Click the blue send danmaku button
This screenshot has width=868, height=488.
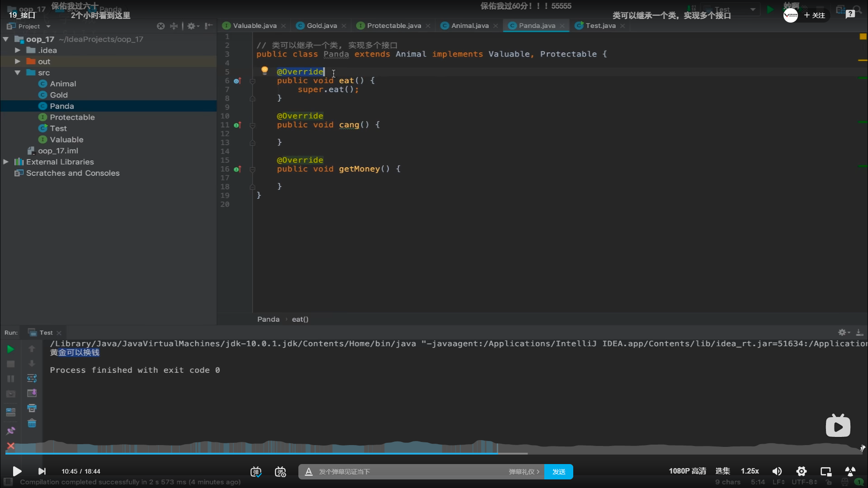(558, 472)
